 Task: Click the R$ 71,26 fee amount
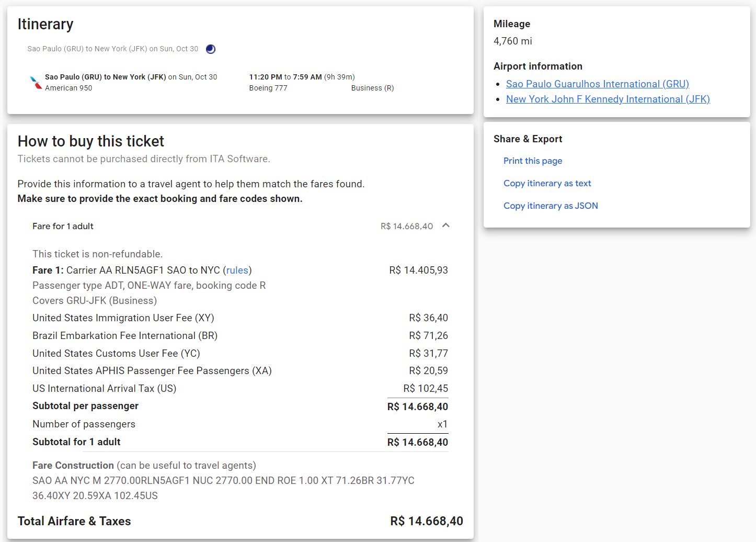coord(428,336)
